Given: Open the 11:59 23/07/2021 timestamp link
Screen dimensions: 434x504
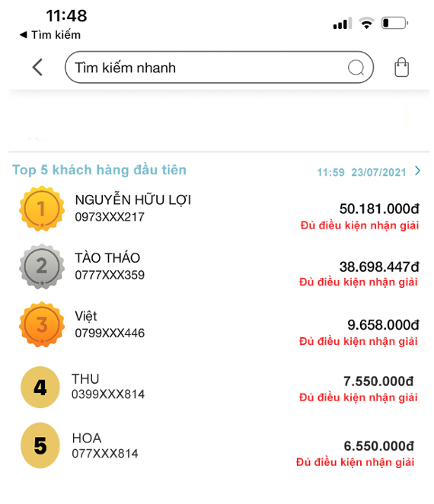Looking at the screenshot, I should point(362,172).
